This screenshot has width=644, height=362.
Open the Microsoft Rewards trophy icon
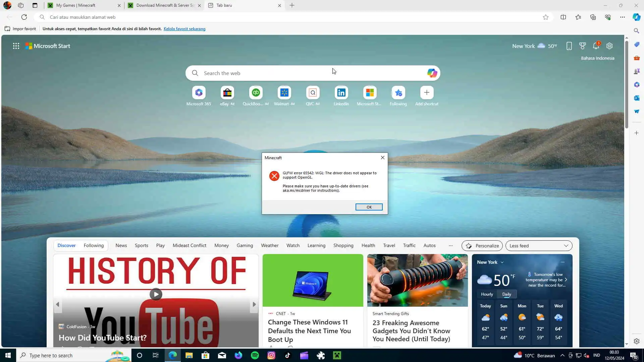coord(583,46)
